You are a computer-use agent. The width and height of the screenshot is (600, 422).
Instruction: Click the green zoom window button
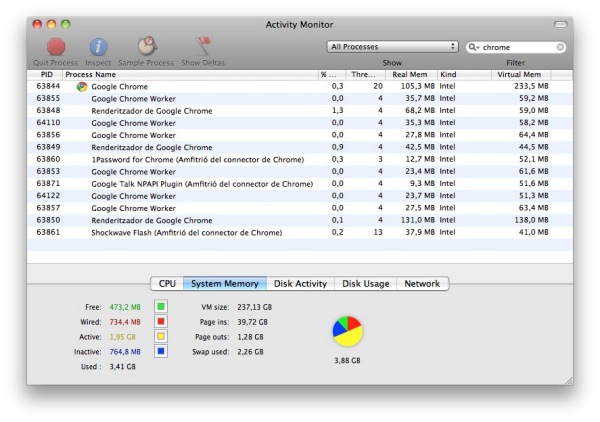(66, 24)
